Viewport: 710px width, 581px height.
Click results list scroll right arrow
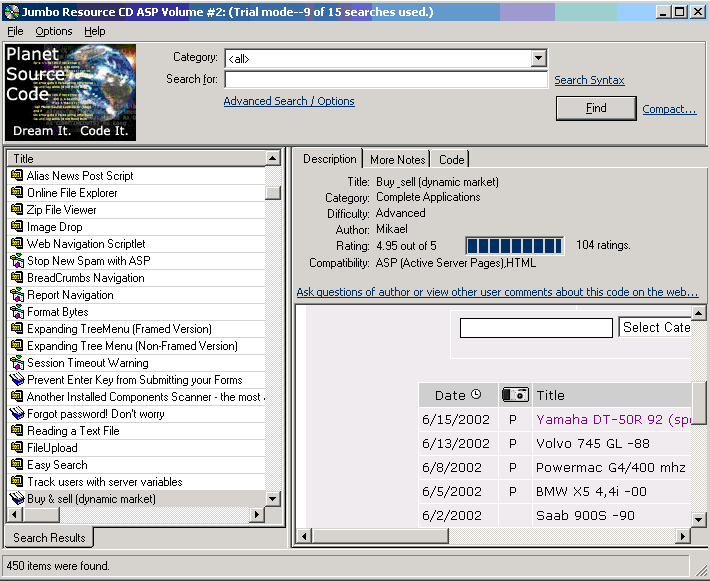point(257,514)
